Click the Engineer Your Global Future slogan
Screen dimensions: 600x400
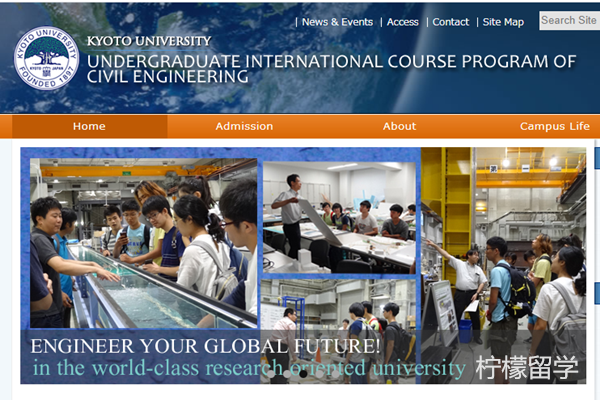(x=205, y=346)
